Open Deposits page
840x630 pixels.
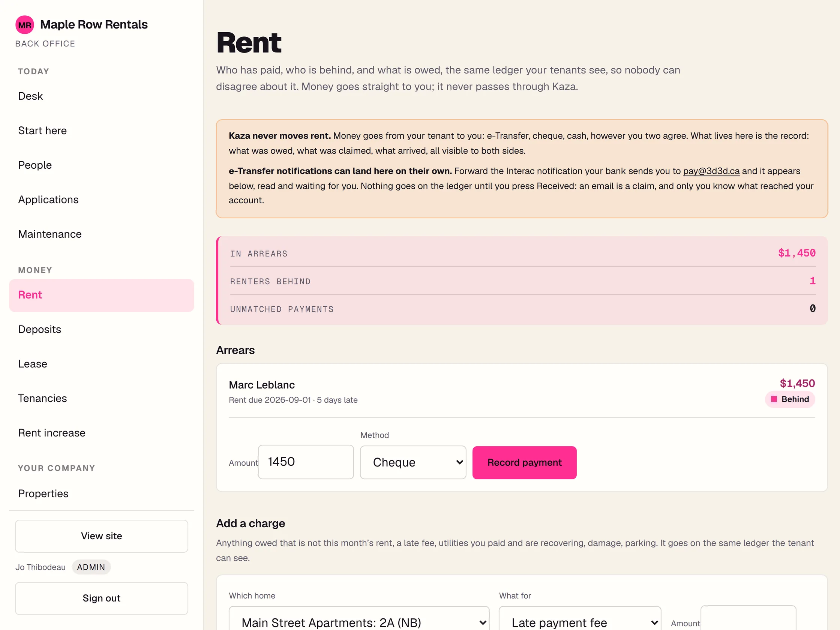click(x=101, y=330)
